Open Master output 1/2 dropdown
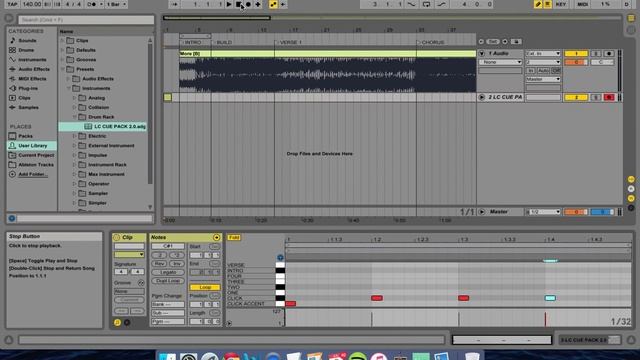This screenshot has width=640, height=360. 543,212
